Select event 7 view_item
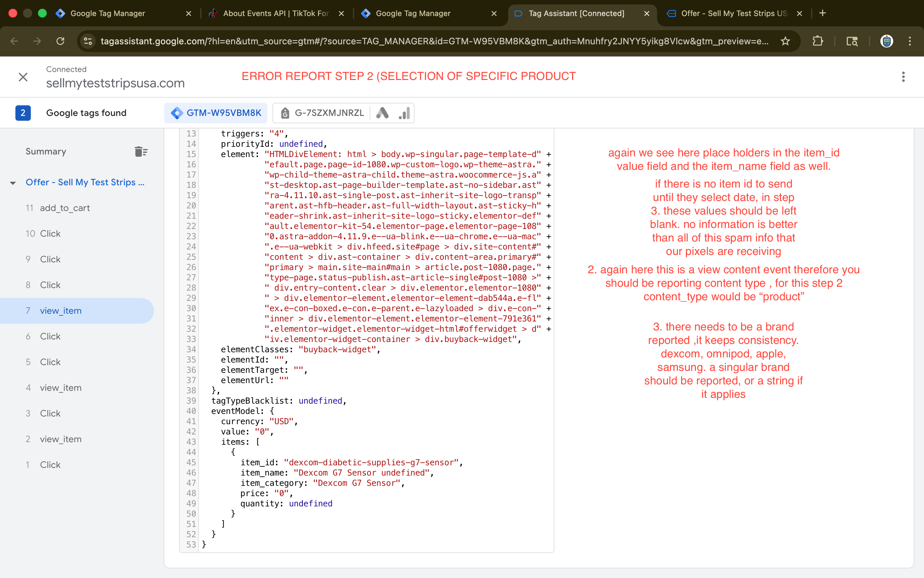 pyautogui.click(x=77, y=311)
